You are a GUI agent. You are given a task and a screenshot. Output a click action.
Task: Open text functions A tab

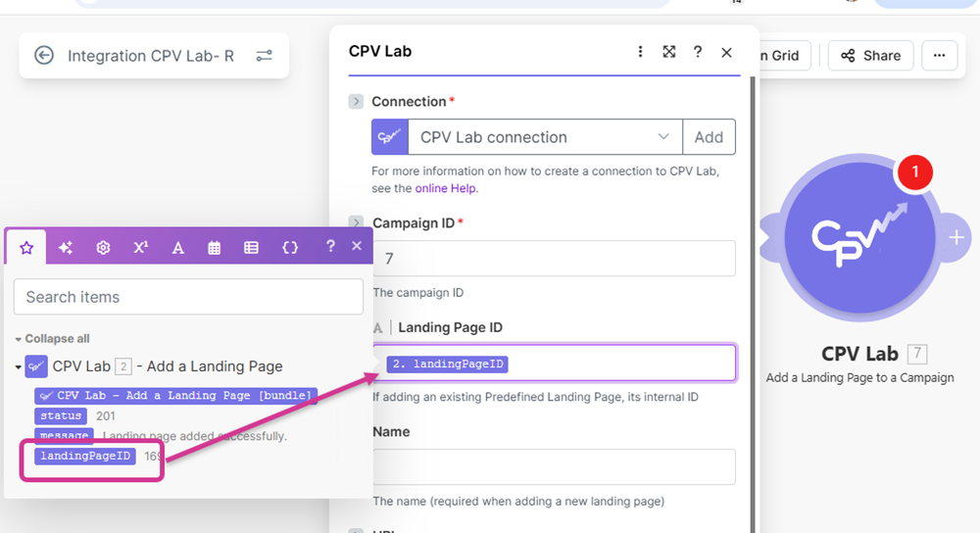pos(177,248)
